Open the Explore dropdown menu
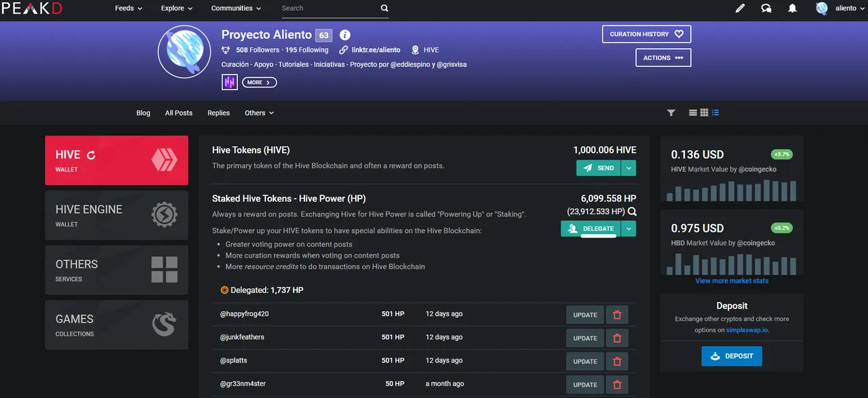This screenshot has height=398, width=868. point(176,8)
